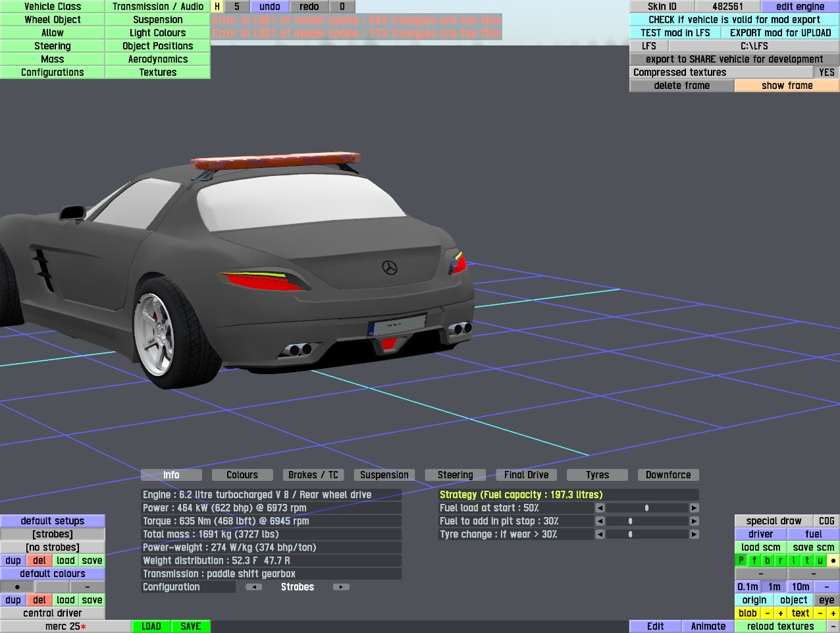Toggle the f view button
840x633 pixels.
(x=754, y=561)
